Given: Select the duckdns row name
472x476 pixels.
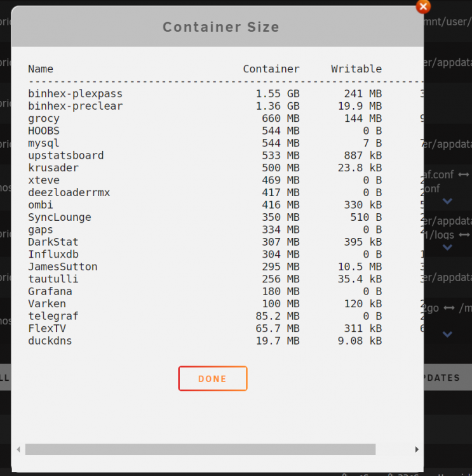Looking at the screenshot, I should (50, 341).
